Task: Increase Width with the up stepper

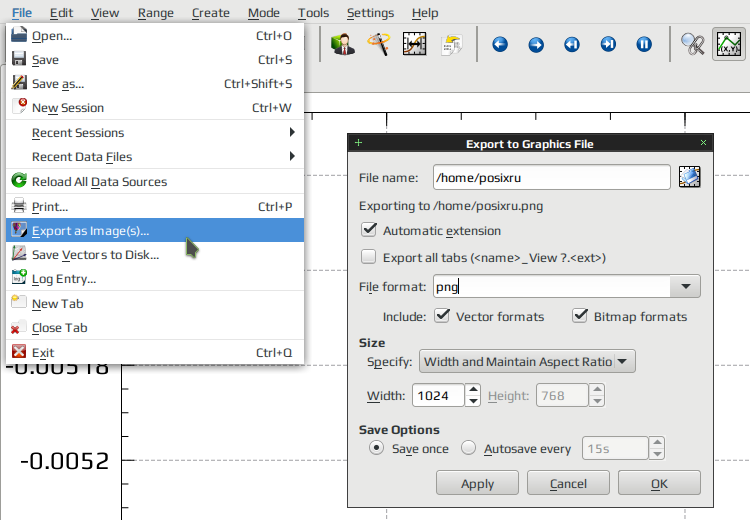Action: pyautogui.click(x=473, y=389)
